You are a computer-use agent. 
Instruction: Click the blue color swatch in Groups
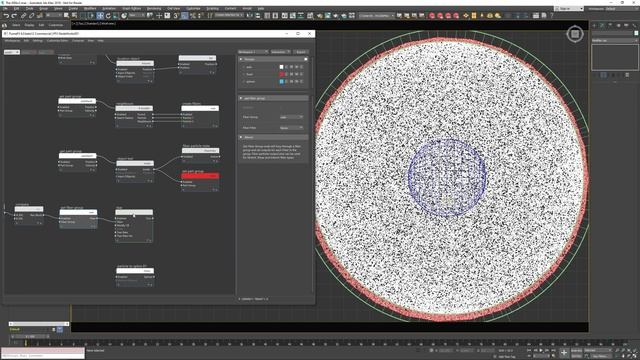point(281,82)
